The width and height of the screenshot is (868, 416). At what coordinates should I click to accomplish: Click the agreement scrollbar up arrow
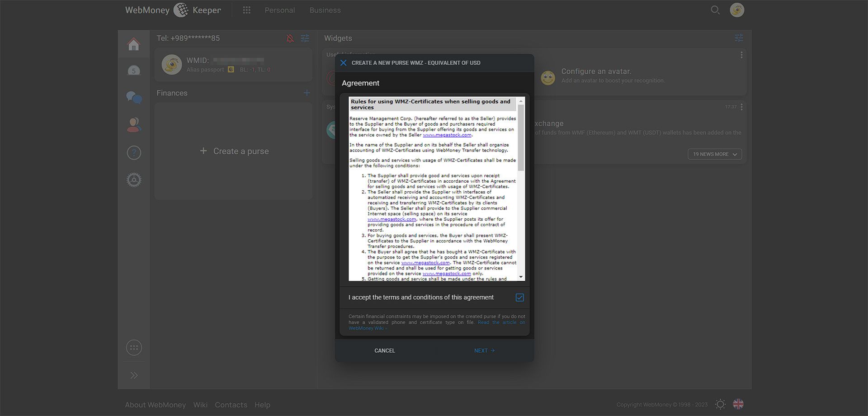click(521, 101)
